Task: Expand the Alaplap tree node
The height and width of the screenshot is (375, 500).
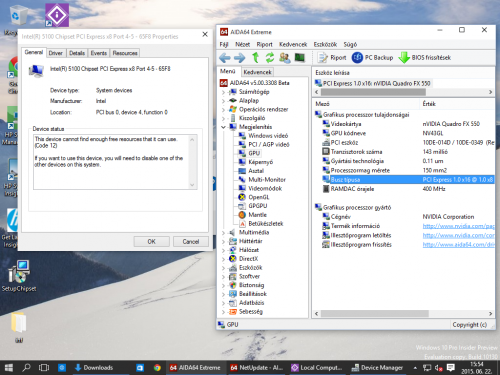Action: point(223,101)
